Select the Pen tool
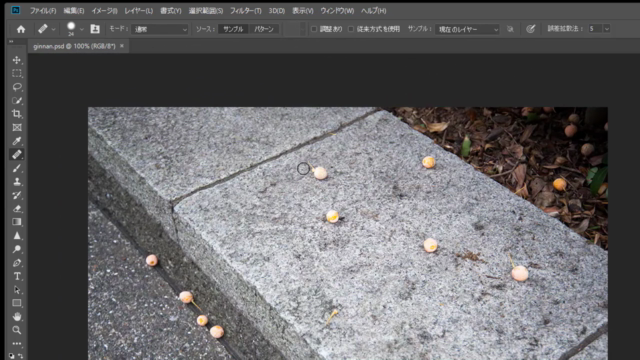The width and height of the screenshot is (640, 360). [x=17, y=262]
